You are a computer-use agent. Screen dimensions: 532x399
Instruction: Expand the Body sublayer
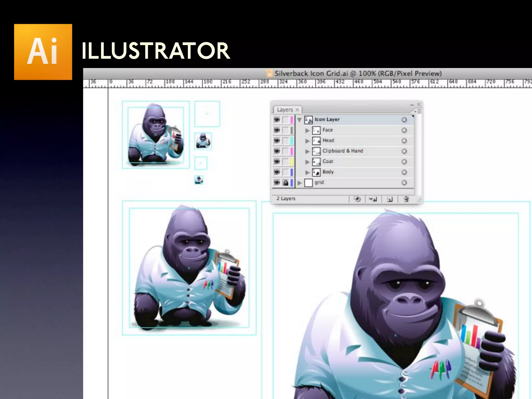pos(307,172)
